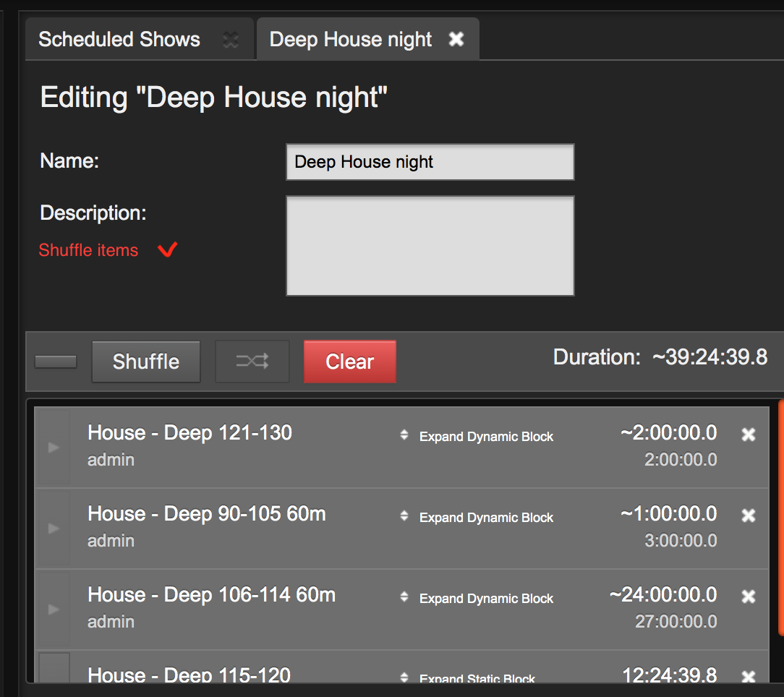Click the ~39:24:39.8 total duration value
The height and width of the screenshot is (697, 784).
pyautogui.click(x=710, y=357)
